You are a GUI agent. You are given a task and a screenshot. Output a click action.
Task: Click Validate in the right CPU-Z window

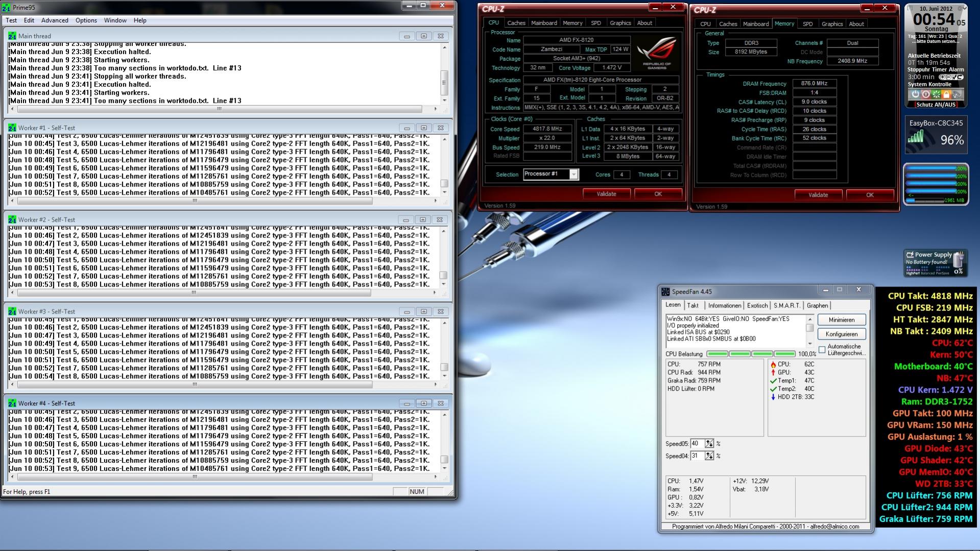point(818,195)
